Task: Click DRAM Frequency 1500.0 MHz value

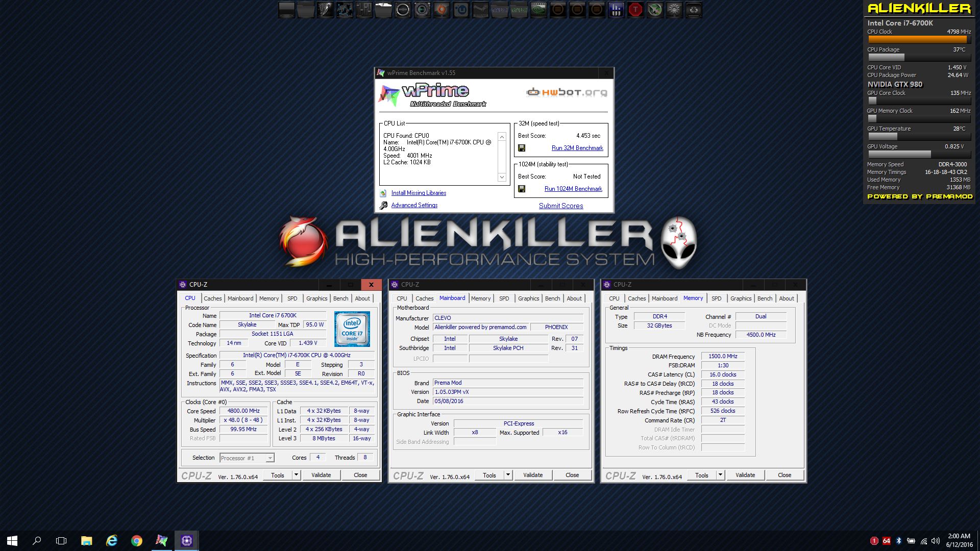Action: pos(723,356)
